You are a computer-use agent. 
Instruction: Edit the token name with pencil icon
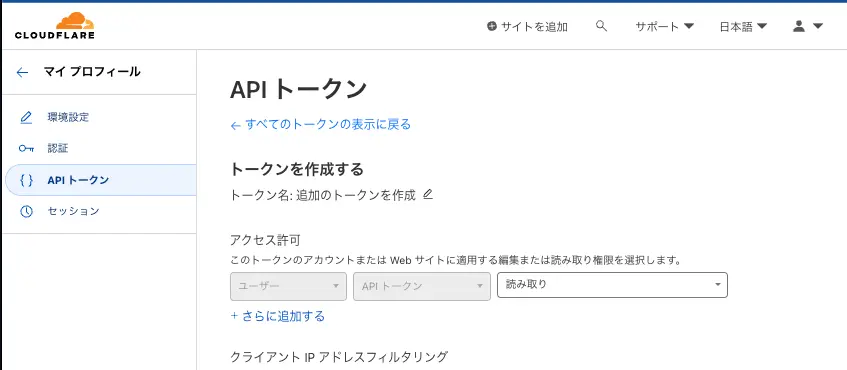pos(428,194)
